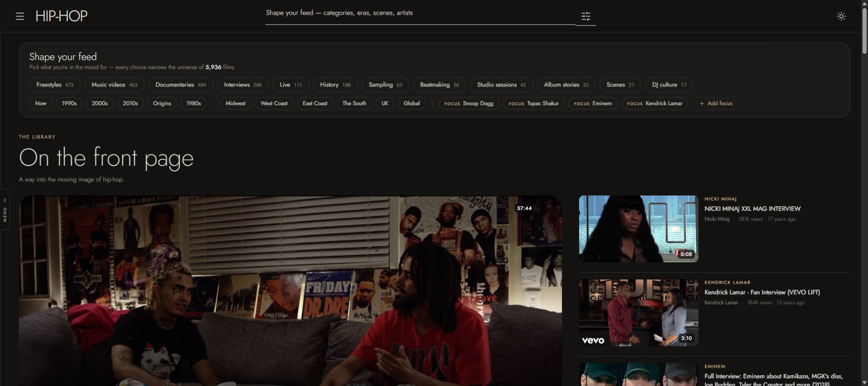
Task: Choose the Now era chip
Action: (x=41, y=104)
